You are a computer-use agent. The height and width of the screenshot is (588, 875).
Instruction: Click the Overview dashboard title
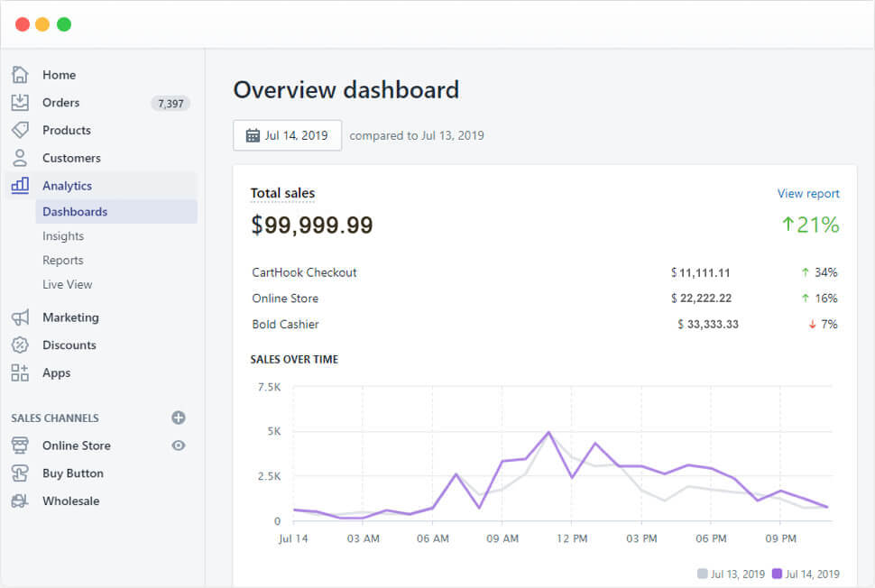tap(346, 90)
